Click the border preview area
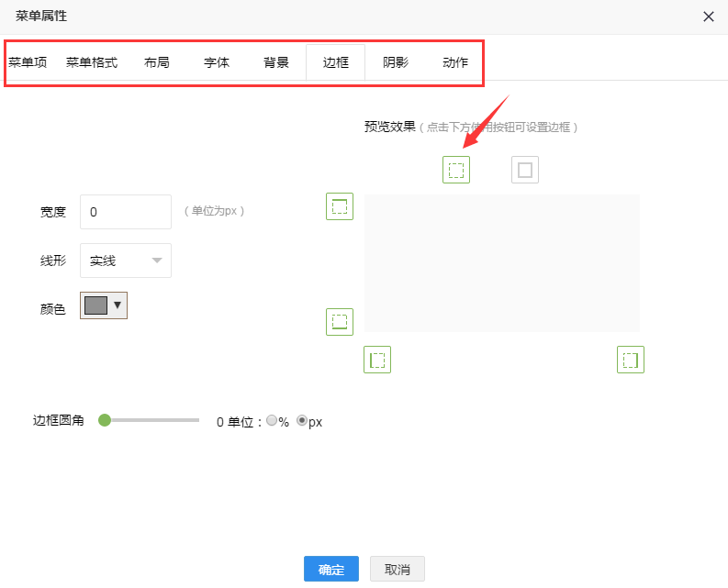This screenshot has width=728, height=588. pyautogui.click(x=502, y=263)
